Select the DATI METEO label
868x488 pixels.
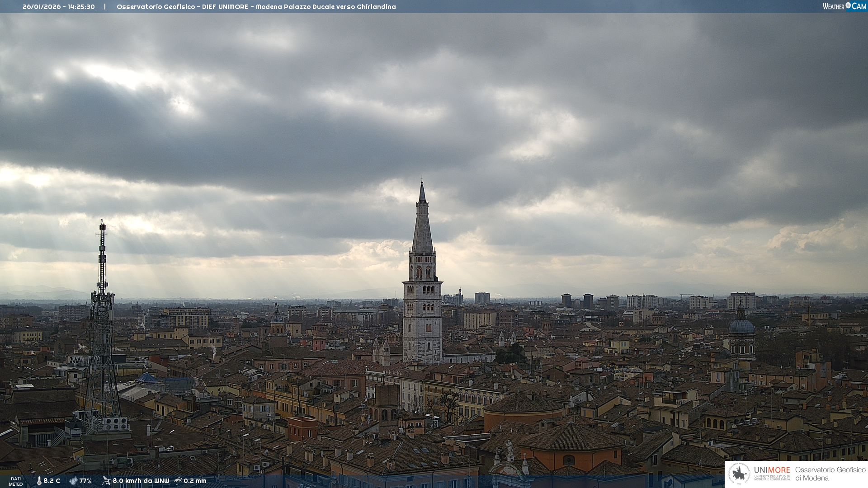(x=16, y=481)
